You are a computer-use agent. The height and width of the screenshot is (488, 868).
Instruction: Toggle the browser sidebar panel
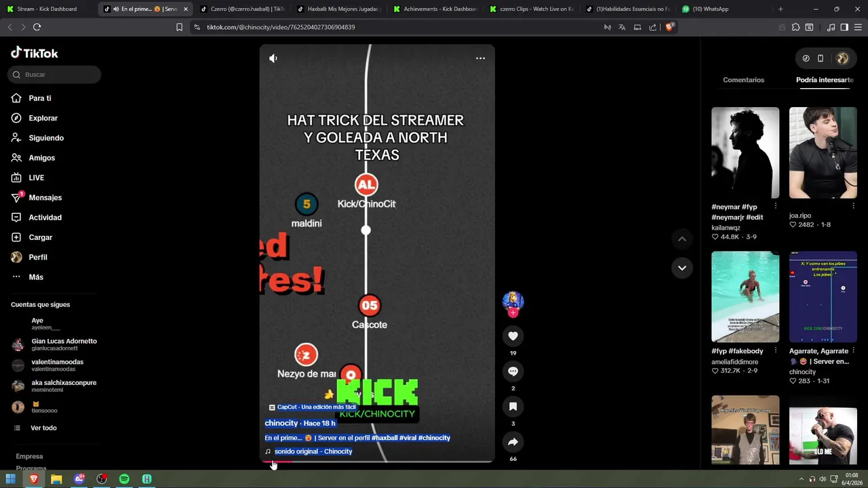pos(844,27)
